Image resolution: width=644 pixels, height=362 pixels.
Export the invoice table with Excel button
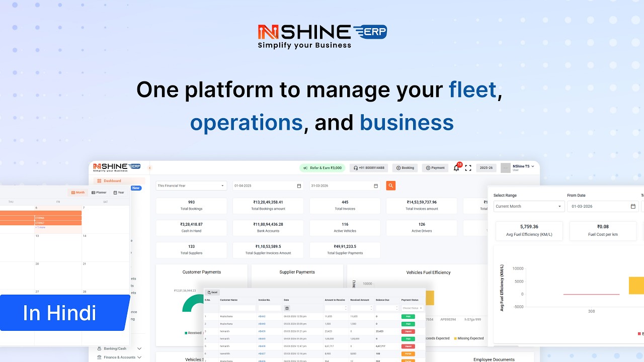212,292
